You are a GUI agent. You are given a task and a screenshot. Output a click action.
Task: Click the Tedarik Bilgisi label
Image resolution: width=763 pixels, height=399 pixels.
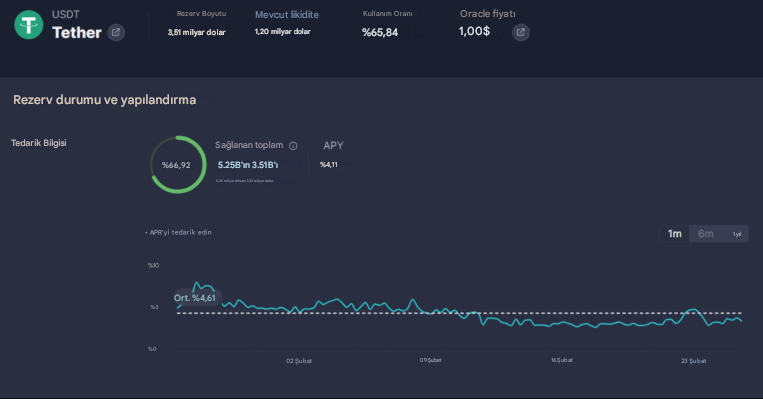coord(39,143)
